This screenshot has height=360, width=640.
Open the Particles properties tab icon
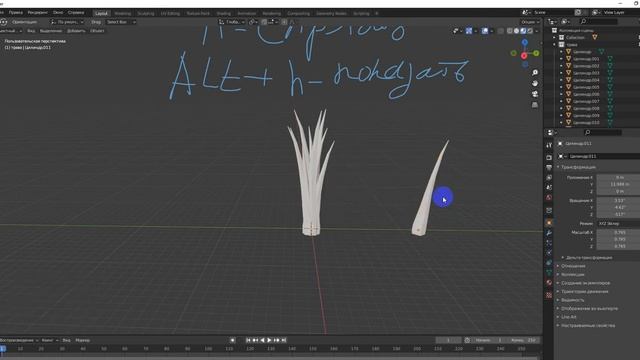pyautogui.click(x=549, y=243)
